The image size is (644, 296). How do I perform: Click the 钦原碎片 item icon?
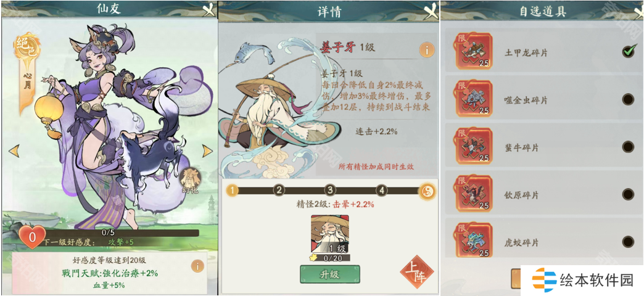[473, 194]
